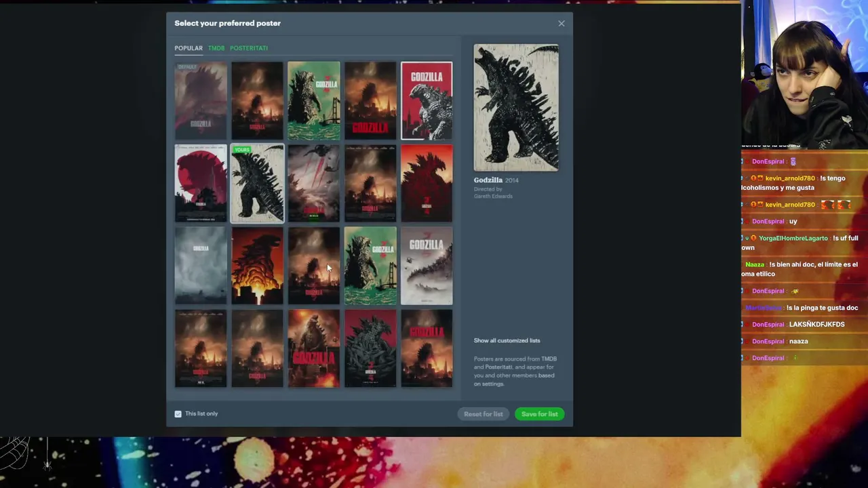Image resolution: width=868 pixels, height=488 pixels.
Task: Pick the black silhouette over flames poster
Action: (258, 266)
